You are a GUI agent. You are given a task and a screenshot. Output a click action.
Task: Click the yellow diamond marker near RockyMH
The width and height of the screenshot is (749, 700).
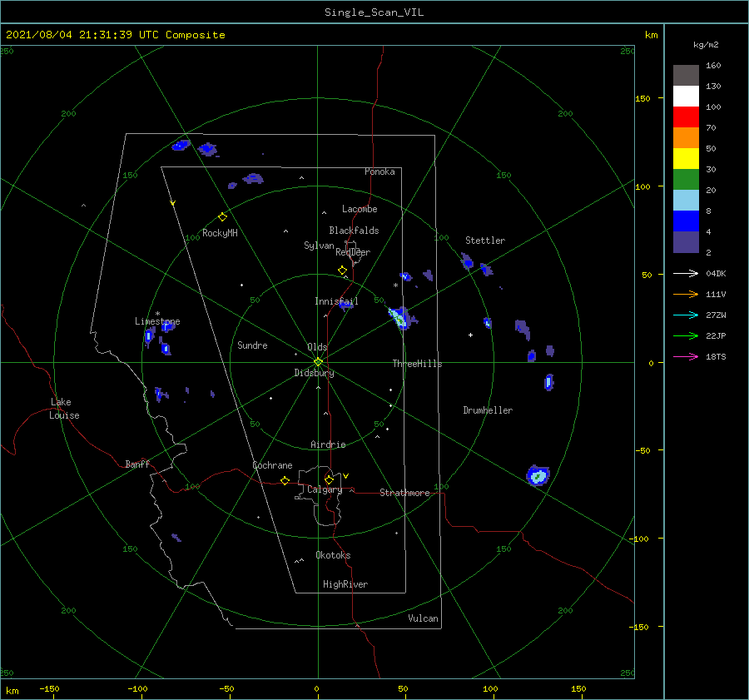point(222,217)
